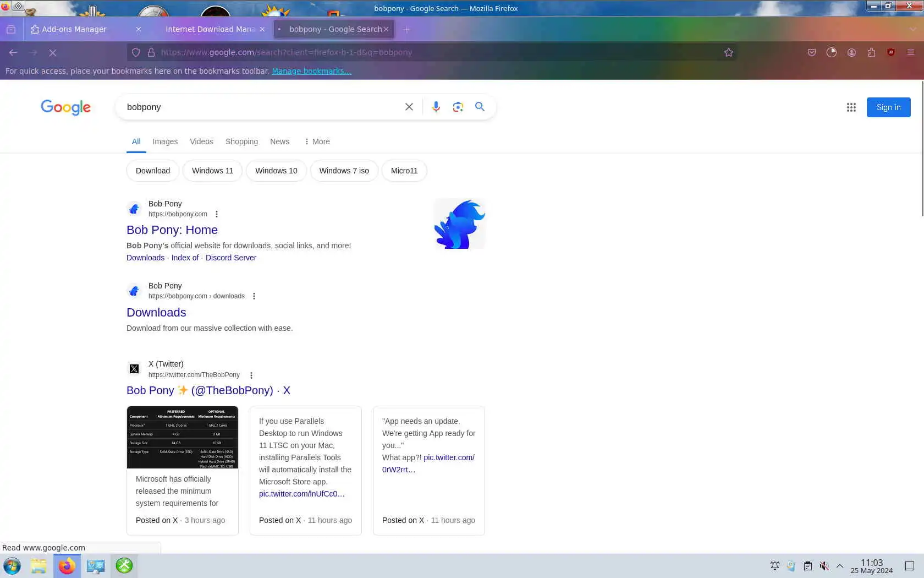Apply the Windows 11 suggestion chip
The height and width of the screenshot is (578, 924).
point(212,171)
